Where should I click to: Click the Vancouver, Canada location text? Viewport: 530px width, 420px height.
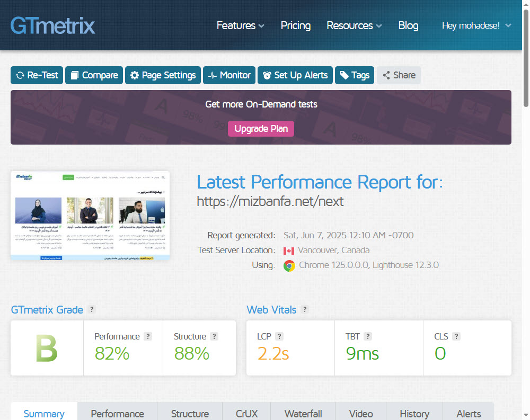pyautogui.click(x=333, y=251)
